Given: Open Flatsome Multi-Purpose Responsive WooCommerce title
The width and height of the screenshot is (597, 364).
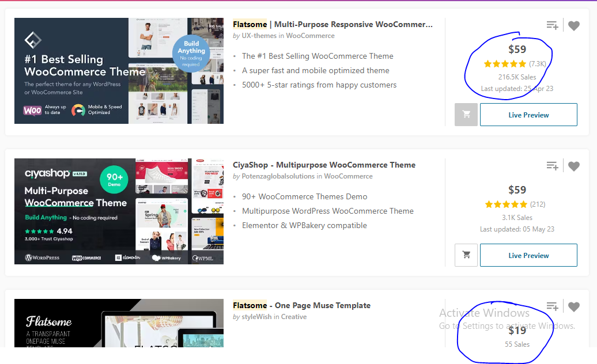Looking at the screenshot, I should tap(332, 24).
